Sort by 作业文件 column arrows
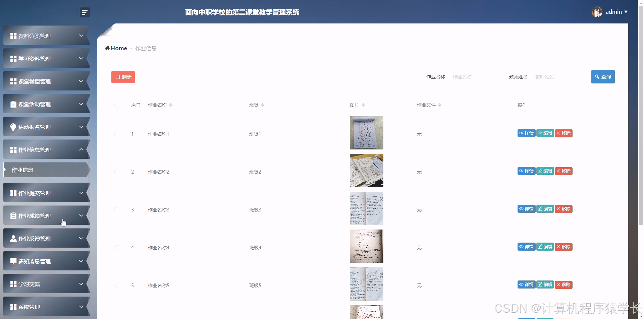 coord(440,105)
